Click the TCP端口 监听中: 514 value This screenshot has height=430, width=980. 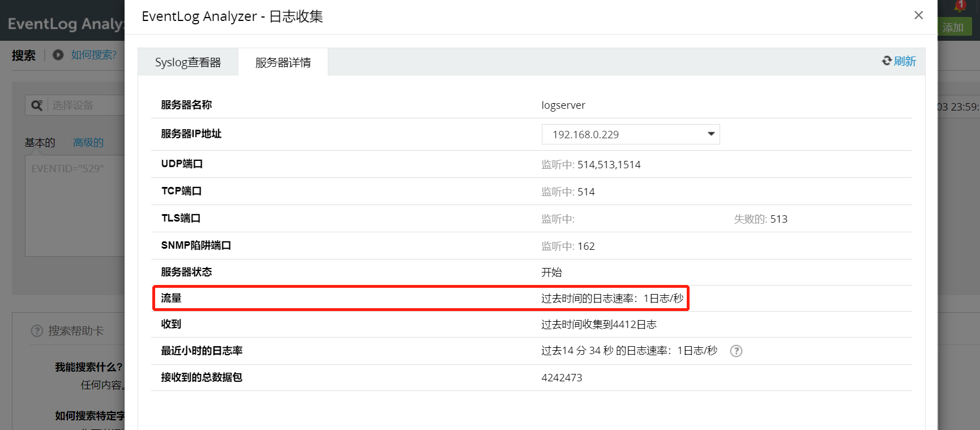click(568, 191)
